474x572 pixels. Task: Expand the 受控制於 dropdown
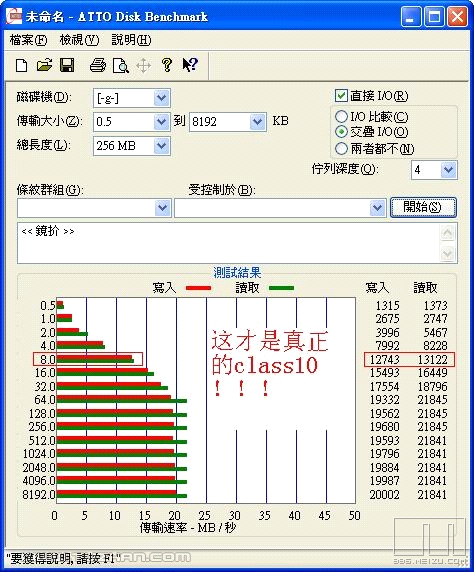tap(377, 208)
